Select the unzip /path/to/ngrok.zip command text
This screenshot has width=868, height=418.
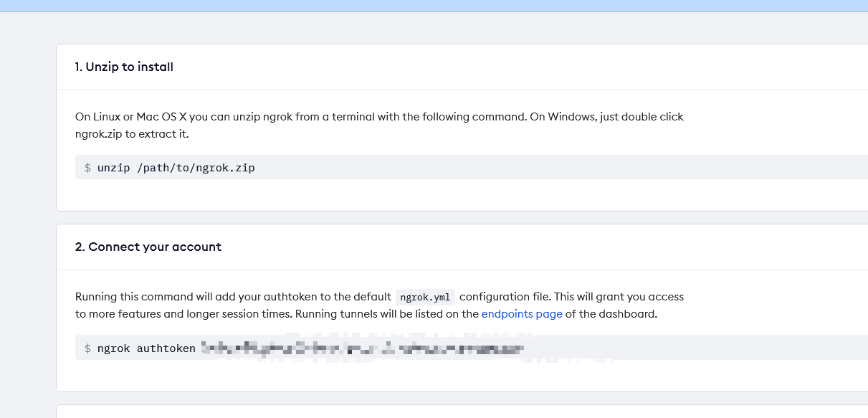click(176, 167)
